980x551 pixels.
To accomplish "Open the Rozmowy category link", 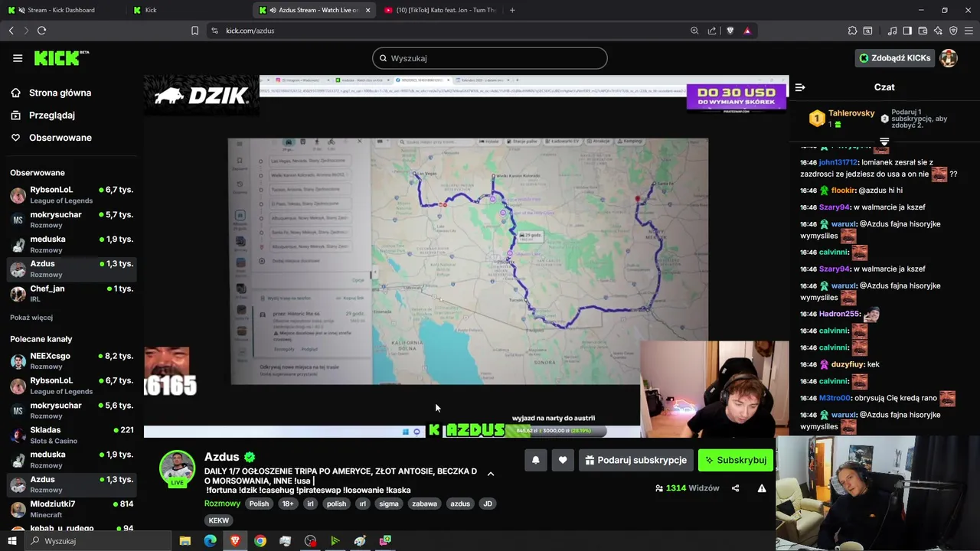I will 222,504.
